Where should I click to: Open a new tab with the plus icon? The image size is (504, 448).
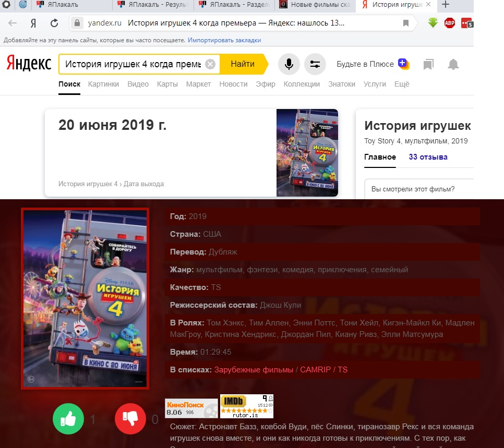point(446,5)
